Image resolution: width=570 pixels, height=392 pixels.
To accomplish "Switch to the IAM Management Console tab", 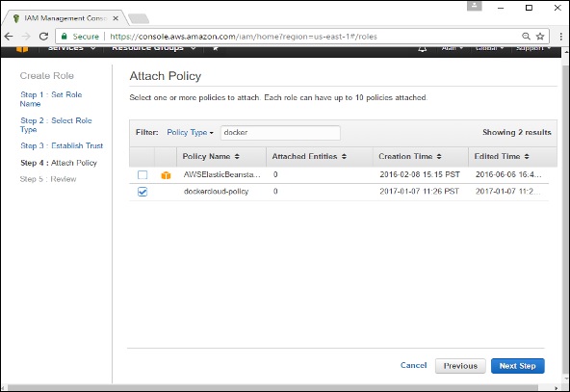I will pyautogui.click(x=65, y=18).
